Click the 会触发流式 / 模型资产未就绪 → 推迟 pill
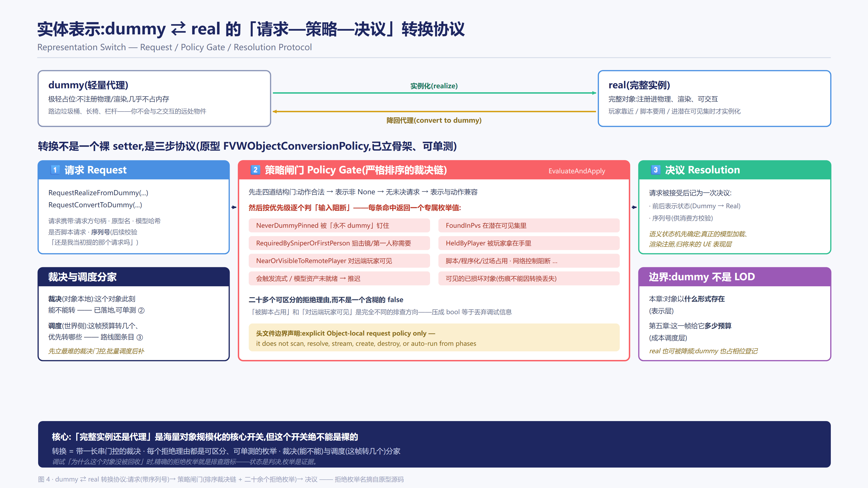 pyautogui.click(x=339, y=279)
